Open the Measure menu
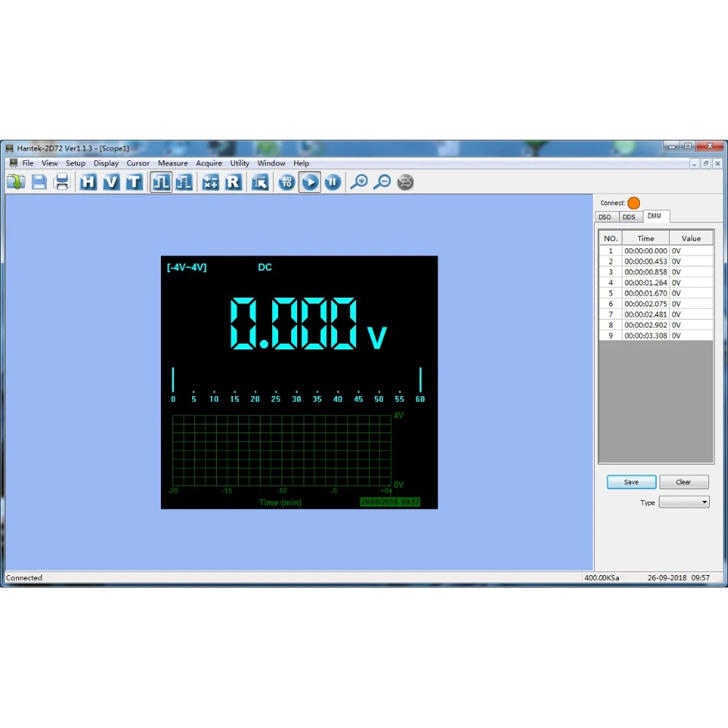 (x=173, y=163)
